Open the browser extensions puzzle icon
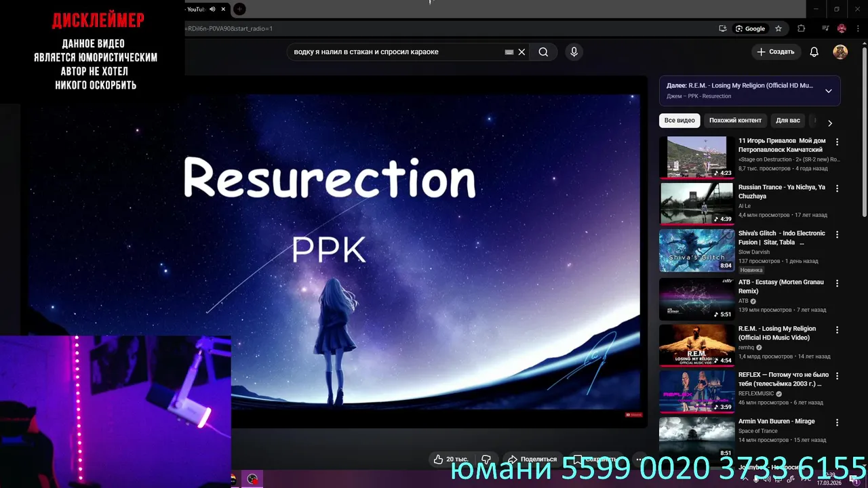 [x=802, y=28]
